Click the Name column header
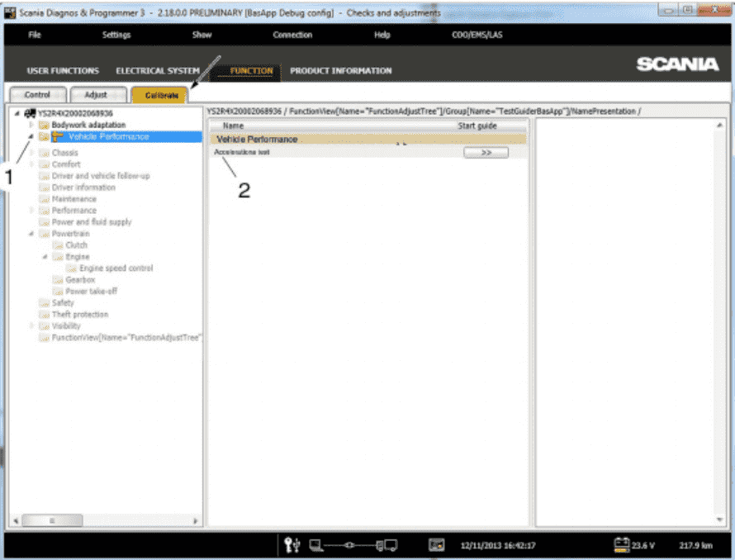Screen dimensions: 735x560 (235, 126)
